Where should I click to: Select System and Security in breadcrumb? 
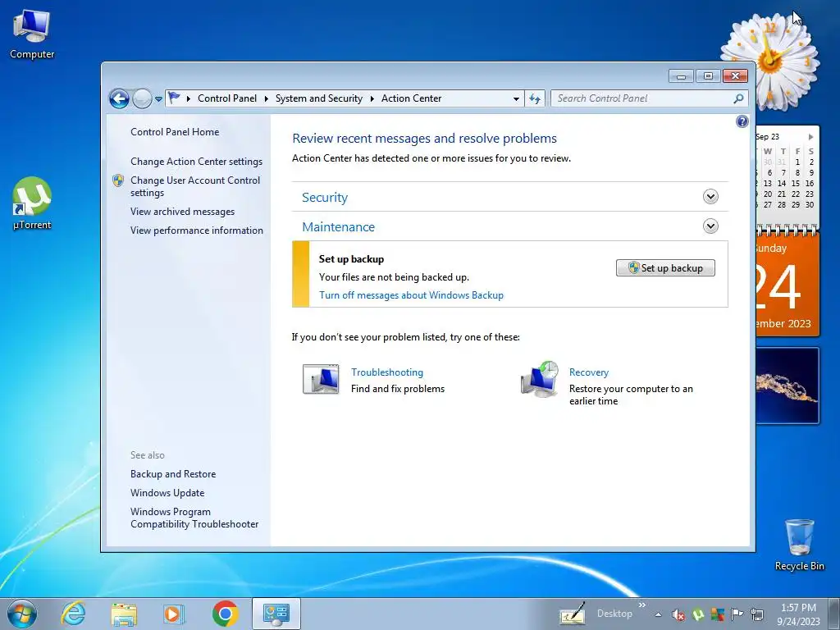319,98
